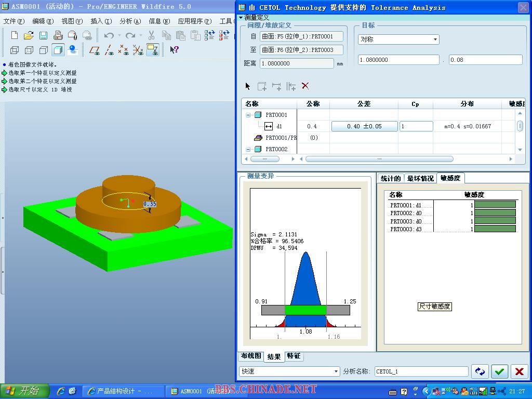Click the Regenerate model icon
This screenshot has height=399, width=532.
coord(210,35)
